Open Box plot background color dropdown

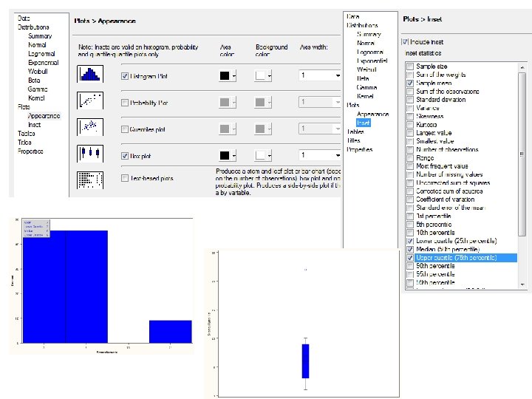[270, 155]
